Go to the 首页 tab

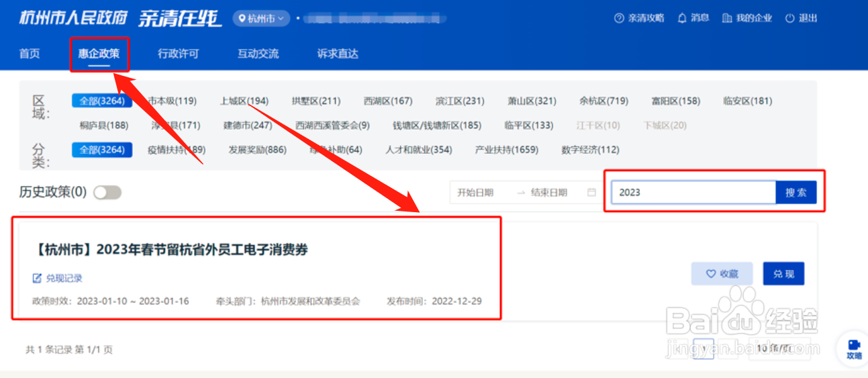click(30, 54)
